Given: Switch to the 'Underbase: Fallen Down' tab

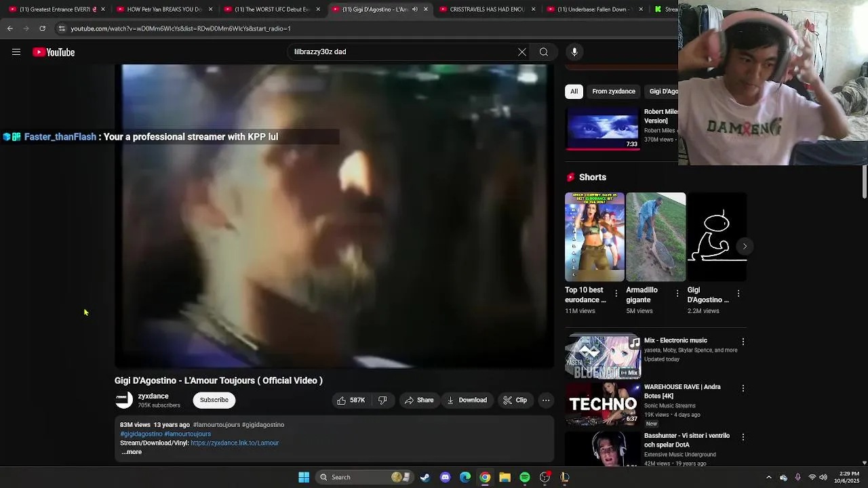Looking at the screenshot, I should (x=595, y=9).
